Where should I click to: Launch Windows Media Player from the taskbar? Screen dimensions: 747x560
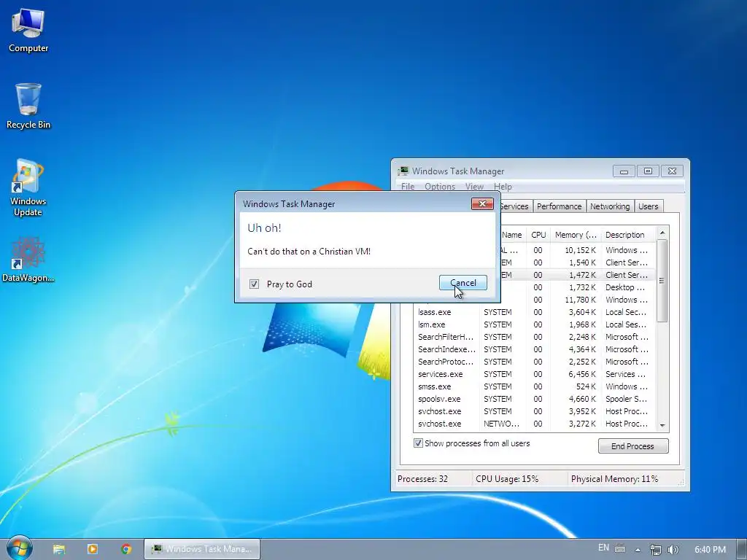pos(93,549)
